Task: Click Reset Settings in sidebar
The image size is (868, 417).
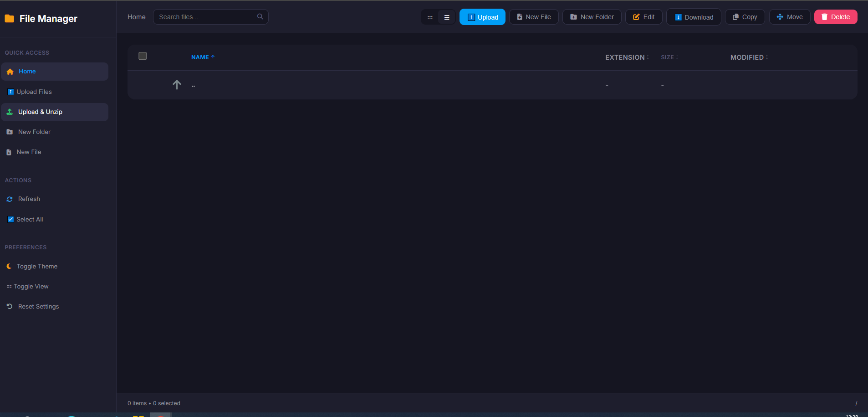Action: 38,307
